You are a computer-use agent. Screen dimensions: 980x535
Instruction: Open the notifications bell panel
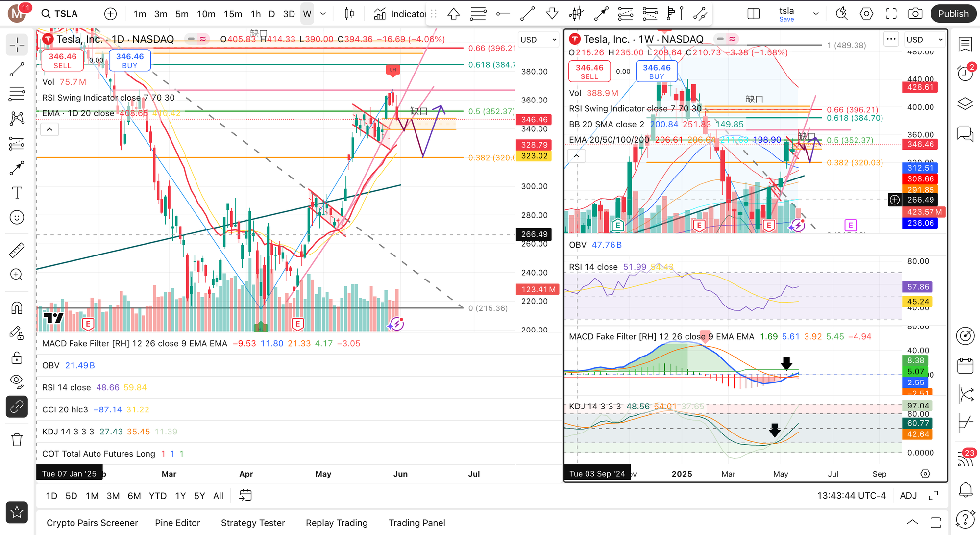965,489
